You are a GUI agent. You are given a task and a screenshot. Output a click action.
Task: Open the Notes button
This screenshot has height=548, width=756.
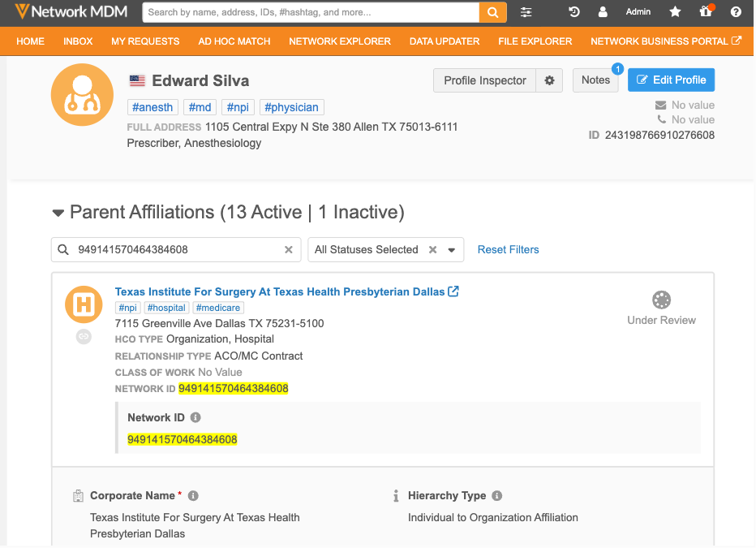pyautogui.click(x=595, y=80)
